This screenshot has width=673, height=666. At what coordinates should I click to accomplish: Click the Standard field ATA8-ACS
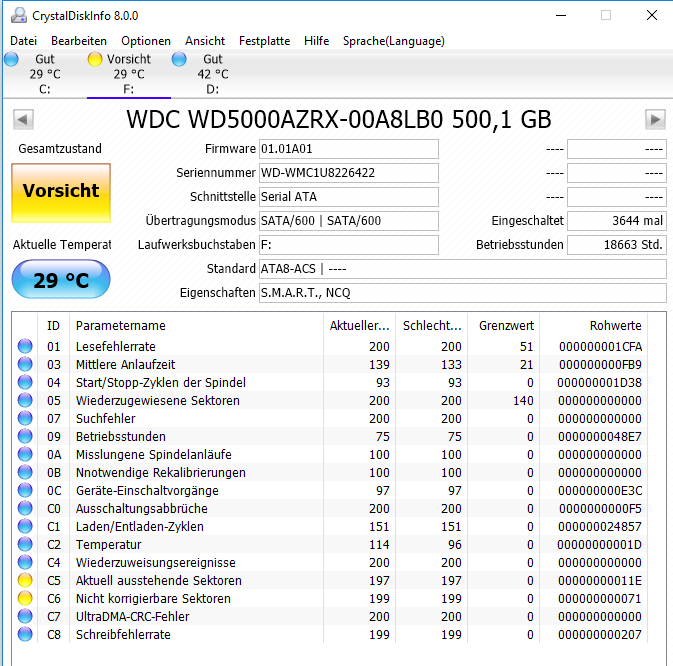click(x=463, y=269)
